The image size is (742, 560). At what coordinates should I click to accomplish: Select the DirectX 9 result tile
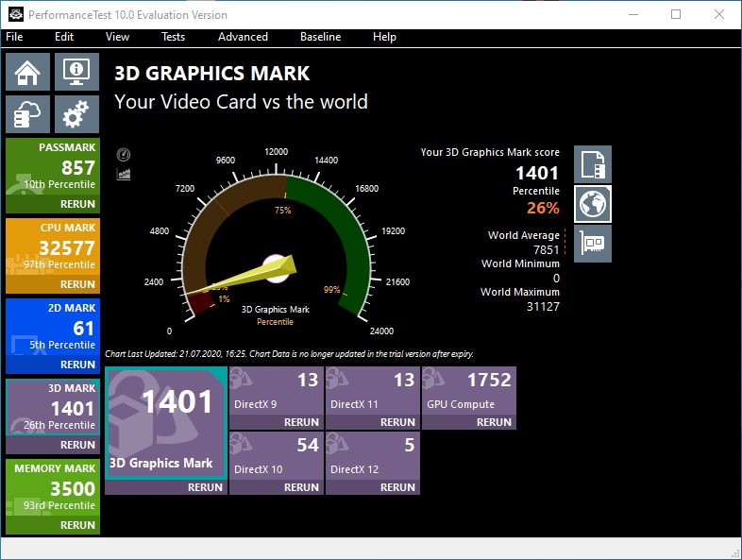tap(277, 391)
